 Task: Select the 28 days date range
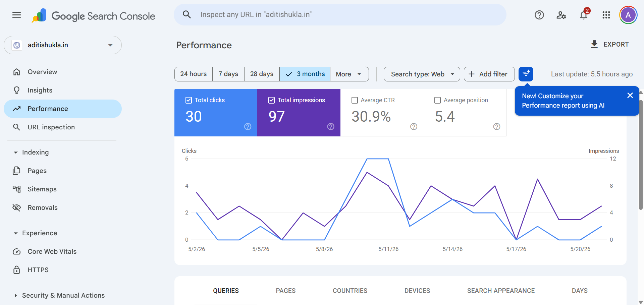point(262,74)
